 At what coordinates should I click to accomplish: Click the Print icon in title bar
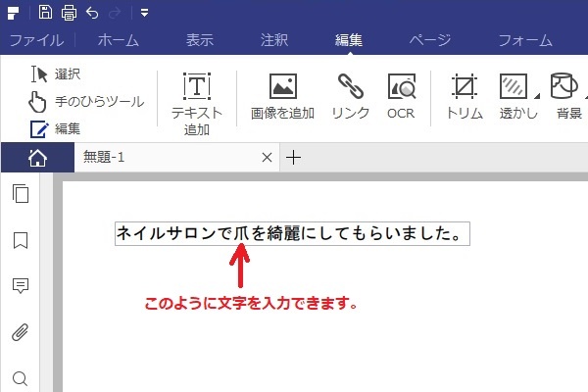69,13
